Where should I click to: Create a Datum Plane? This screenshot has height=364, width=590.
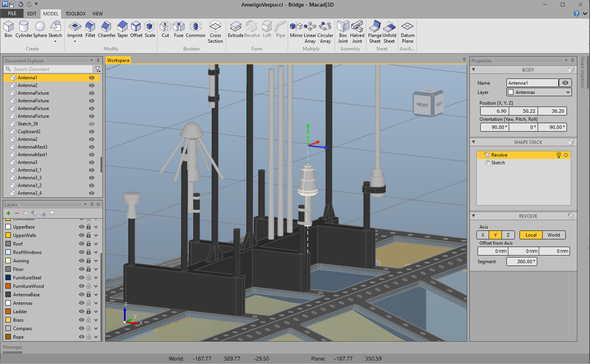(x=407, y=32)
